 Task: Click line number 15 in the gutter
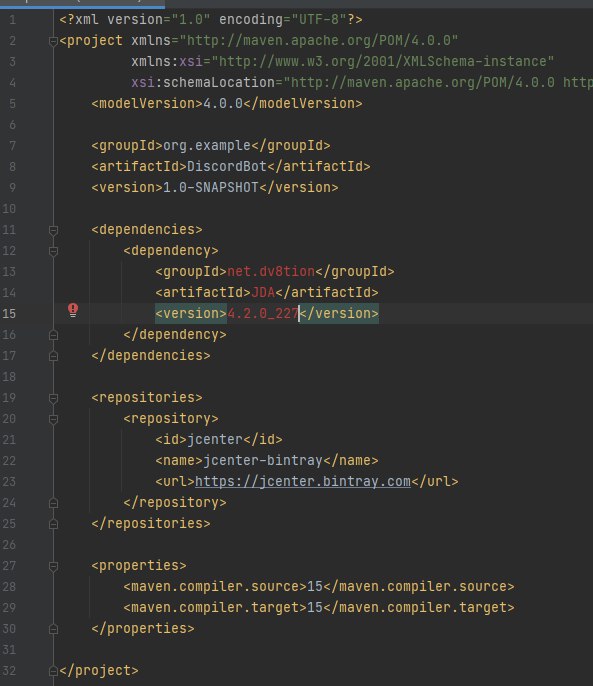click(9, 314)
